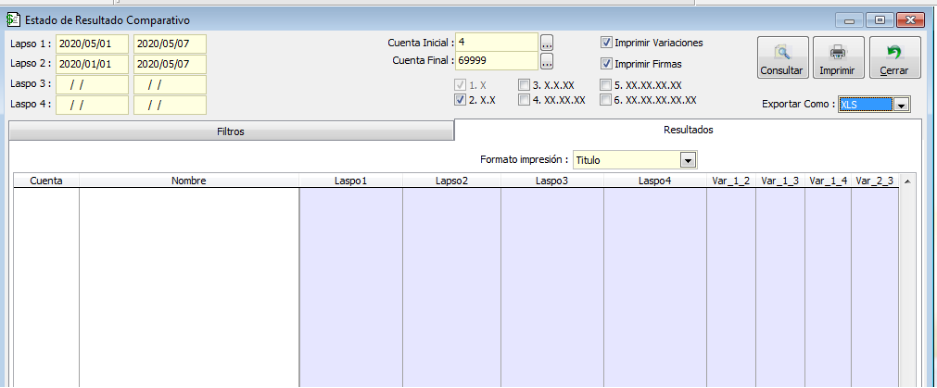Click the Laspo 4 start date field

point(92,105)
